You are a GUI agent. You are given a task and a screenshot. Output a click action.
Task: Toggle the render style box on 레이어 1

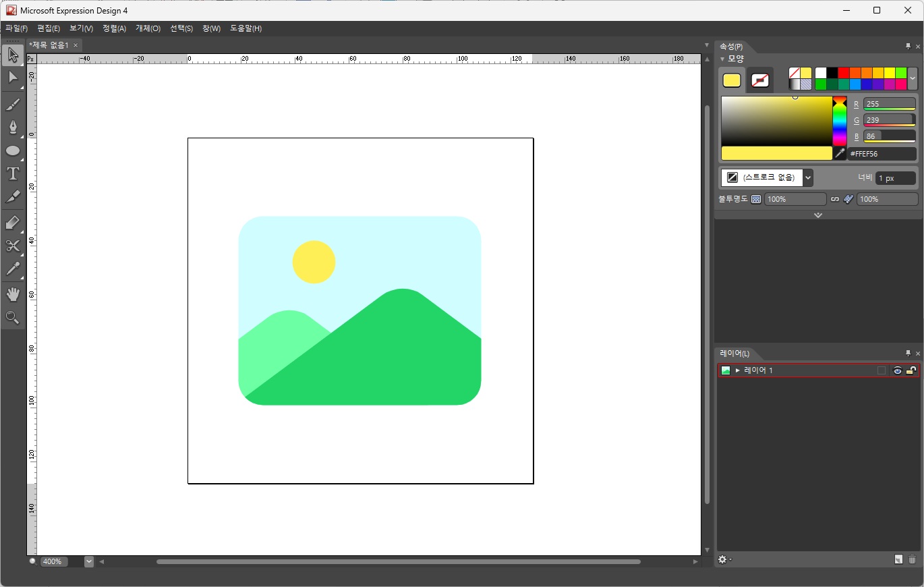[882, 370]
